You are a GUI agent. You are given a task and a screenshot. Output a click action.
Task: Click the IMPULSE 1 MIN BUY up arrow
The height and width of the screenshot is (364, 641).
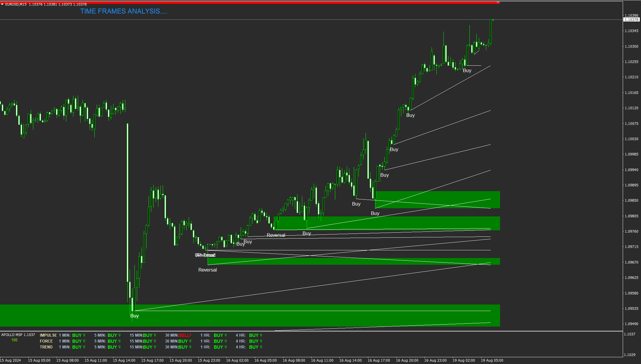(x=84, y=335)
